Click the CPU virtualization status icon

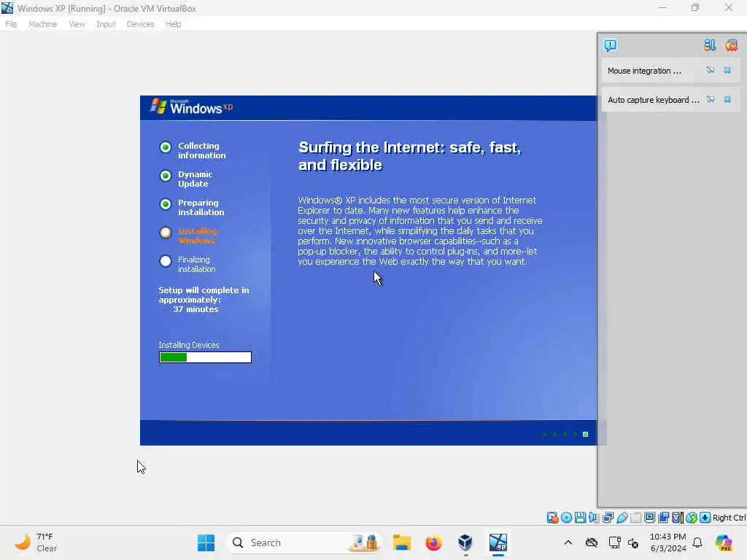coord(677,518)
